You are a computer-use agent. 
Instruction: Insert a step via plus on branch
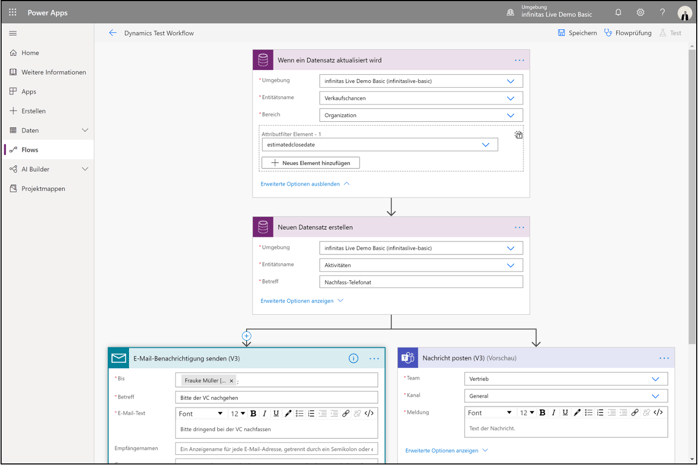pos(246,336)
